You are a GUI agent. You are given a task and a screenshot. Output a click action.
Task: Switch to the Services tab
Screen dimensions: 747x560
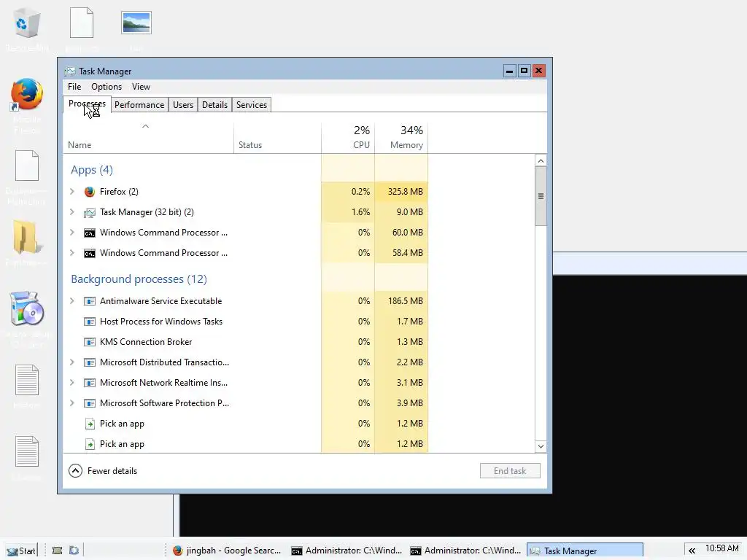click(x=252, y=105)
